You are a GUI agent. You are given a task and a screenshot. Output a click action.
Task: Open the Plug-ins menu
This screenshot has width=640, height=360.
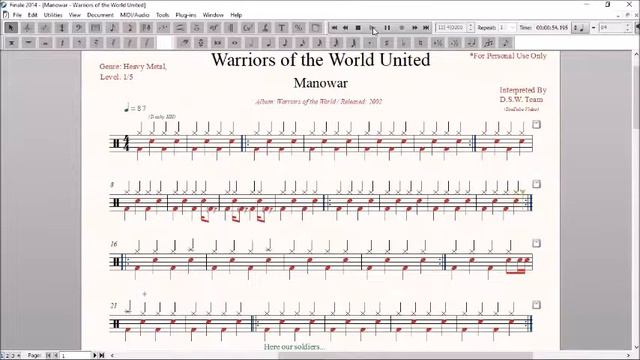[x=186, y=15]
